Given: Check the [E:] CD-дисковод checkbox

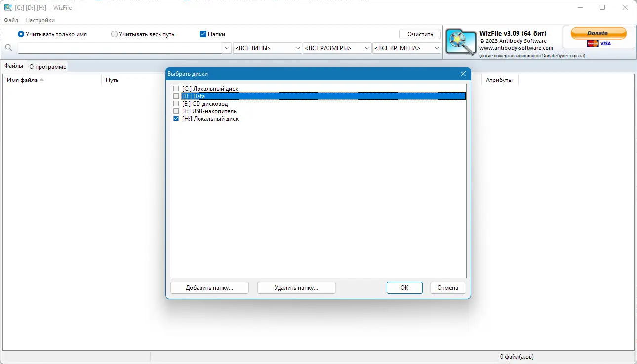Looking at the screenshot, I should [x=176, y=104].
